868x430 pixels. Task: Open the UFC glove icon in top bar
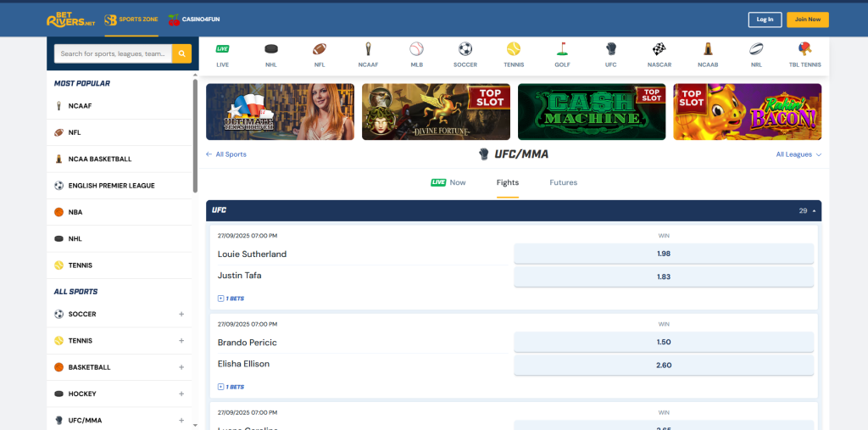(x=610, y=48)
